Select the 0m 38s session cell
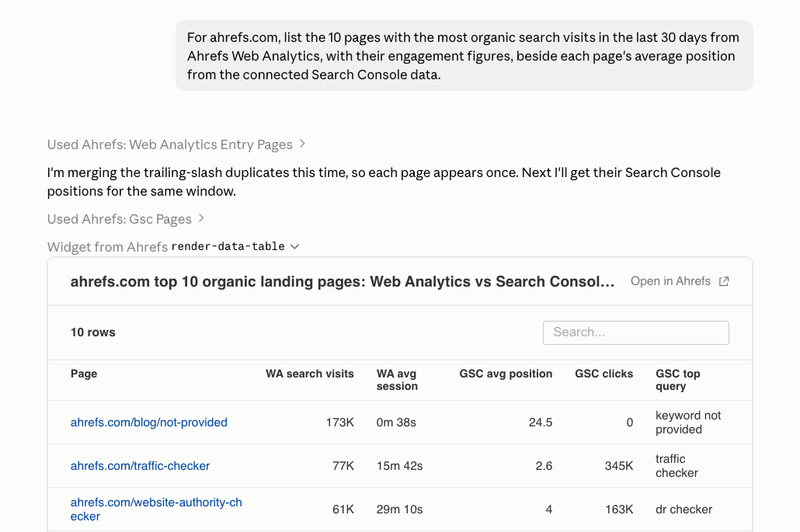This screenshot has height=532, width=800. tap(396, 422)
